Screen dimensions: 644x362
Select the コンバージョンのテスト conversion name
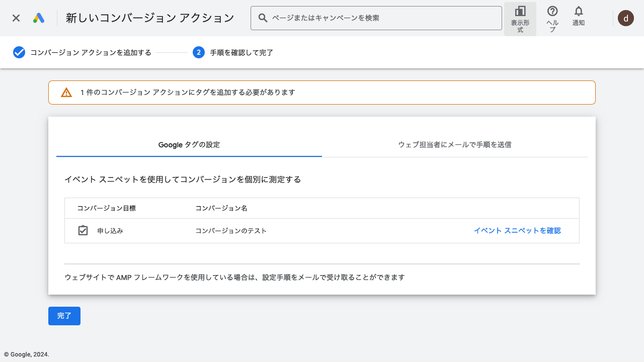231,231
